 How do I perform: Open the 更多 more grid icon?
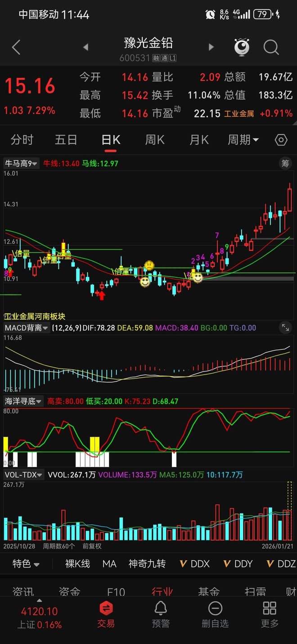(x=270, y=615)
